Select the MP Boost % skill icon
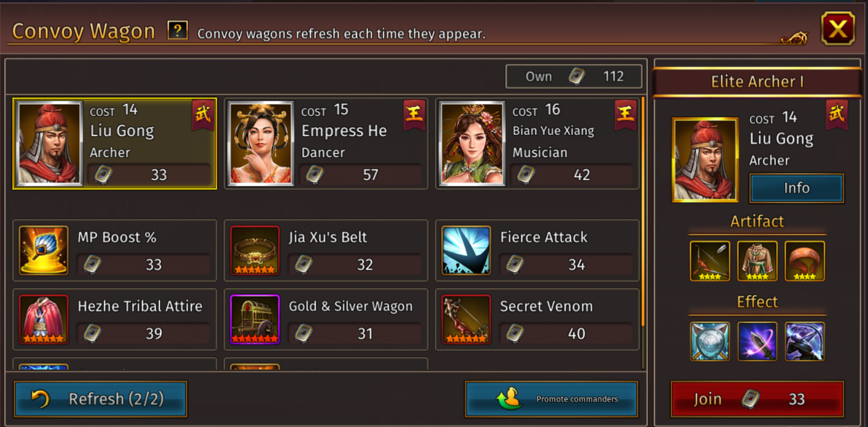The width and height of the screenshot is (868, 427). click(44, 250)
